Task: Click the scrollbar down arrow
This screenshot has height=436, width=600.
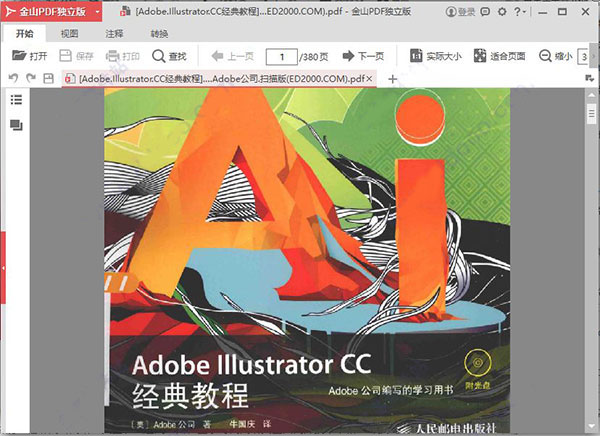Action: [x=591, y=426]
